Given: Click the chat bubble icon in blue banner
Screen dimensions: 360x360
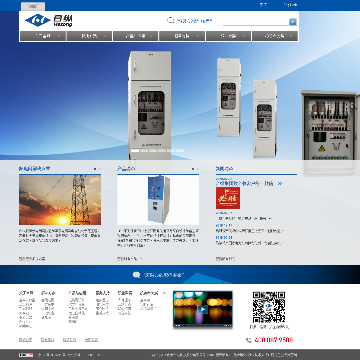Looking at the screenshot, I should [x=136, y=275].
